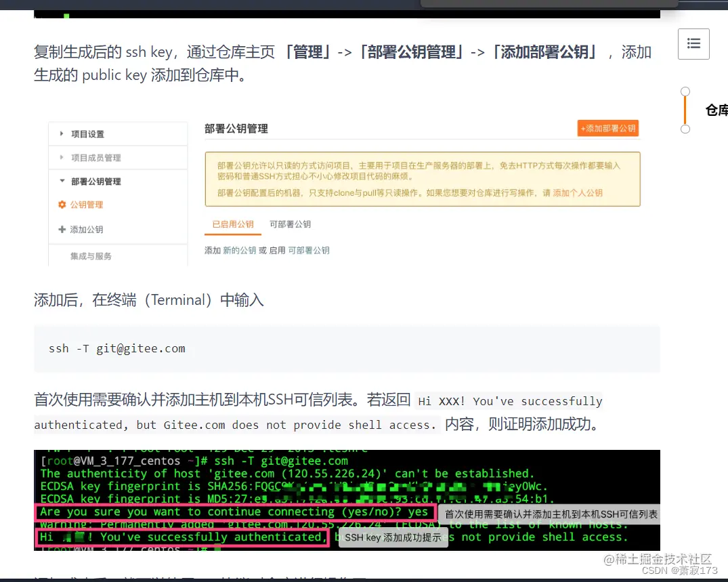Click the bottom circle marker on right rail
Screen dimensions: 728x582
pos(685,128)
